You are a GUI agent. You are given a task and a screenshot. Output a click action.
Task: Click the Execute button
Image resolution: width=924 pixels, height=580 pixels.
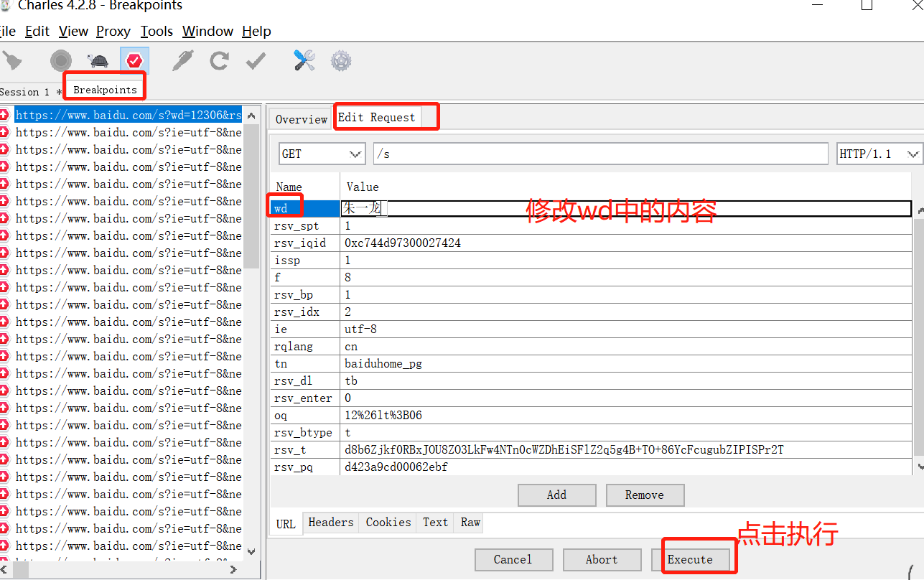click(690, 559)
